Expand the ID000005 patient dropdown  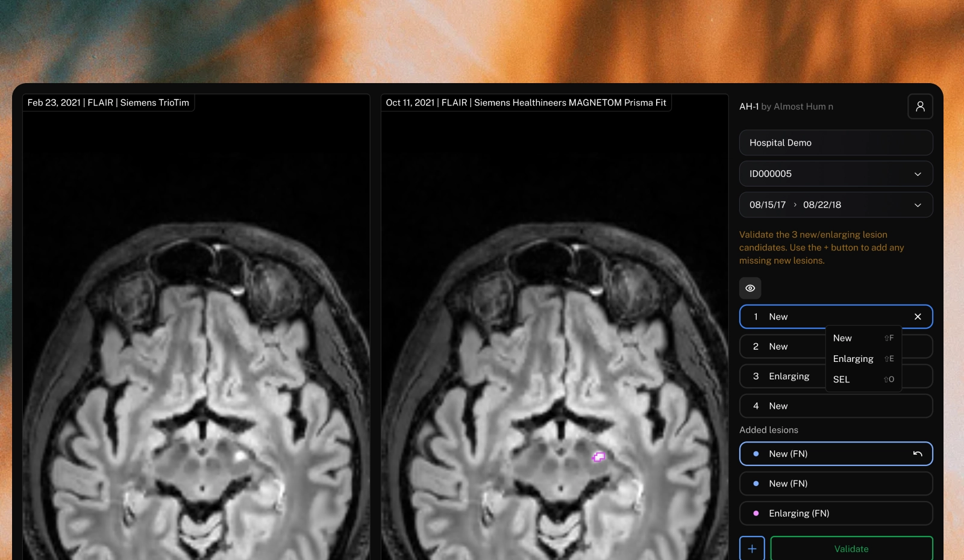click(836, 173)
